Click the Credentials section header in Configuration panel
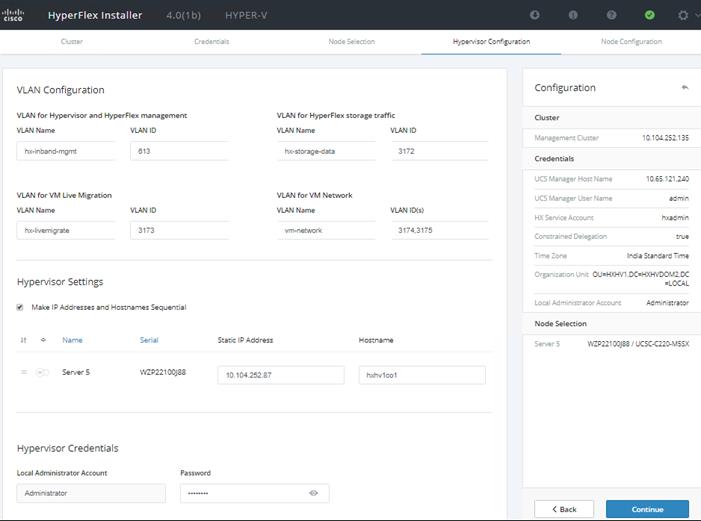701x521 pixels. (554, 159)
